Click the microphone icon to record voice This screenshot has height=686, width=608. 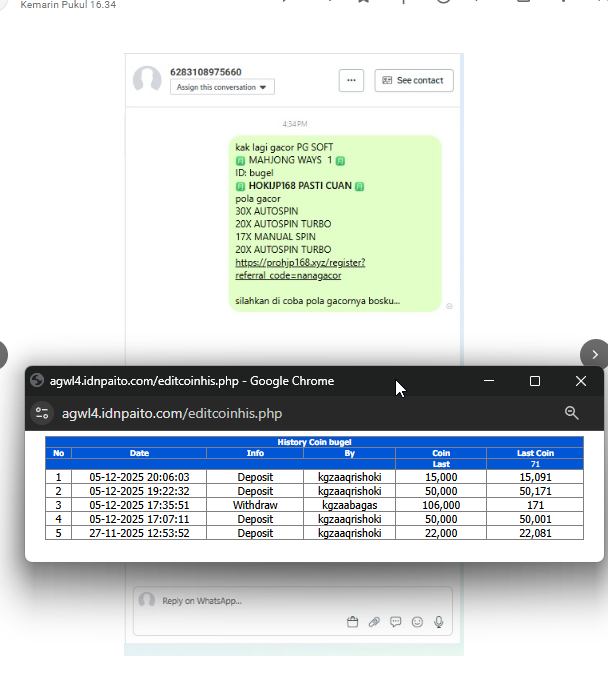pyautogui.click(x=439, y=622)
